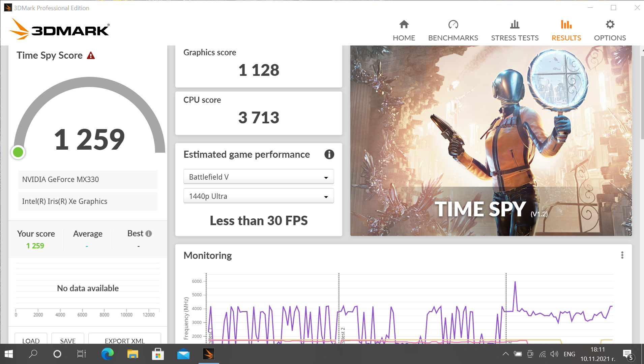Show hidden system tray icons

pos(505,354)
